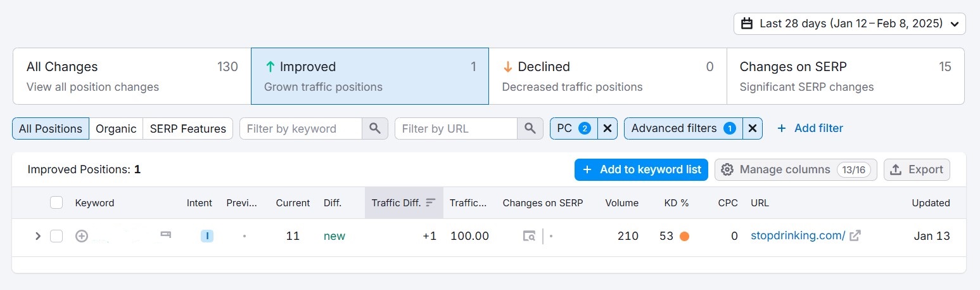Check the keyword row checkbox

tap(56, 236)
